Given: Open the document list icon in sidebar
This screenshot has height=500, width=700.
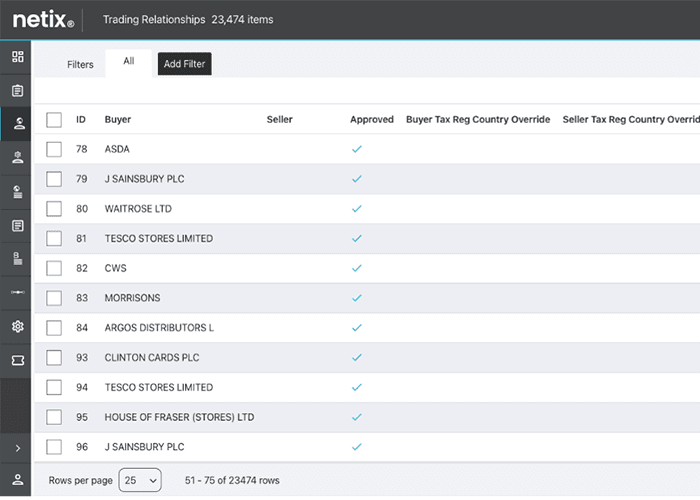Looking at the screenshot, I should click(17, 226).
